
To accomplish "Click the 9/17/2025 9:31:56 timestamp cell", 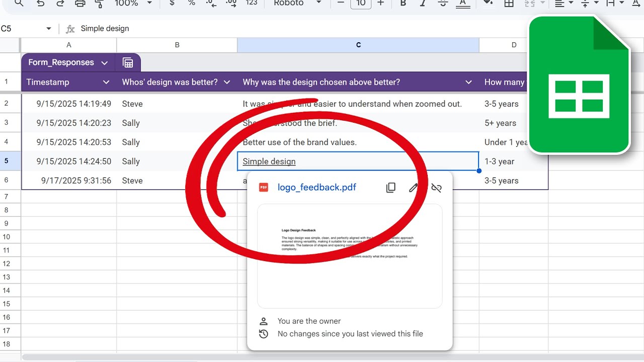I will [x=69, y=180].
